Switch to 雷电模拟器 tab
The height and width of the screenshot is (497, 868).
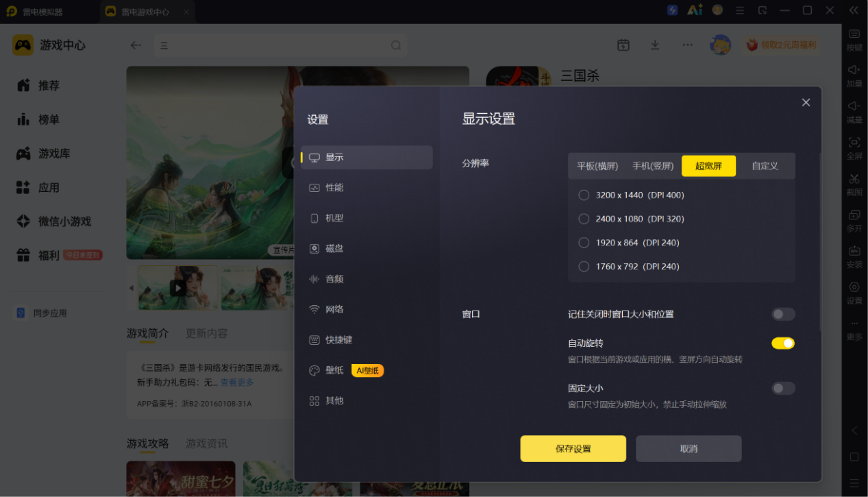tap(49, 12)
